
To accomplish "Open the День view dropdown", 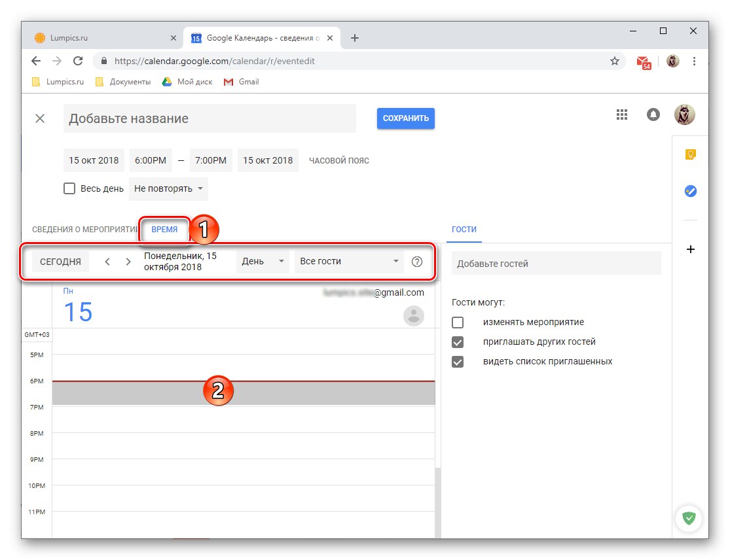I will point(262,261).
